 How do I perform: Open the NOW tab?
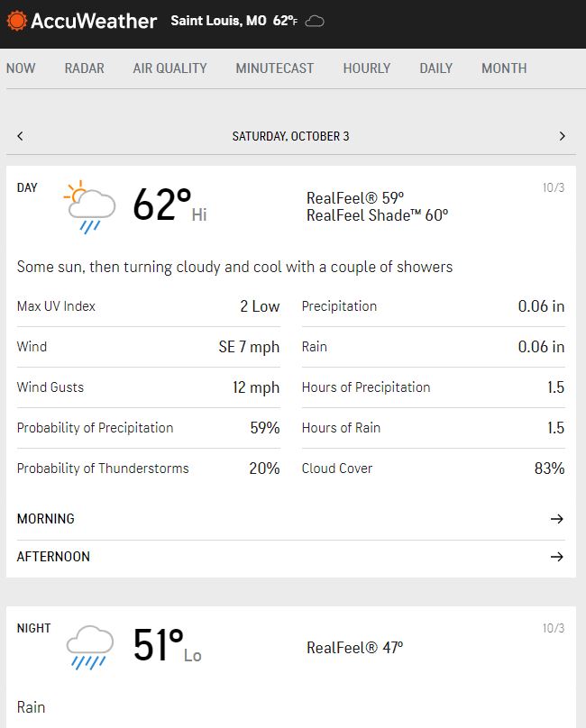point(21,68)
